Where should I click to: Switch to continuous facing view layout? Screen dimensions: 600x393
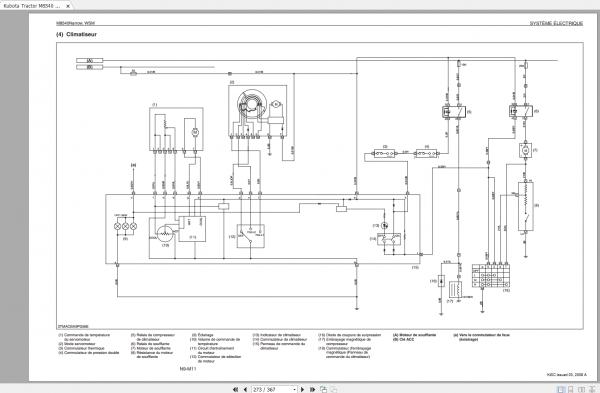pos(592,390)
